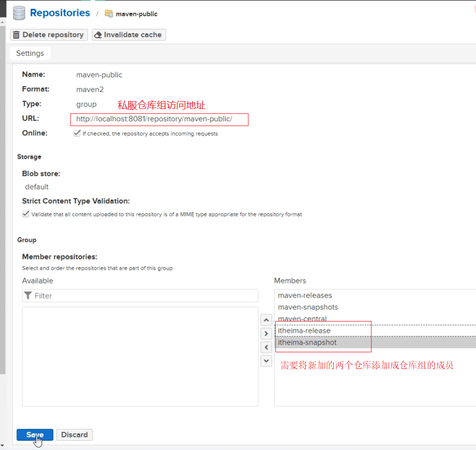476x450 pixels.
Task: Click the filter funnel icon
Action: (28, 296)
